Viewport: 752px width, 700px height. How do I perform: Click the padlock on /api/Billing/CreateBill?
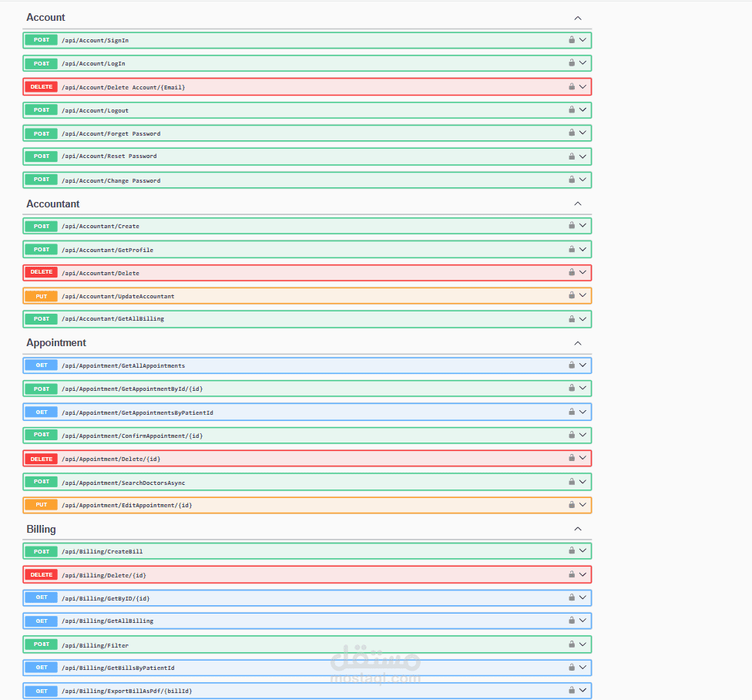(571, 551)
